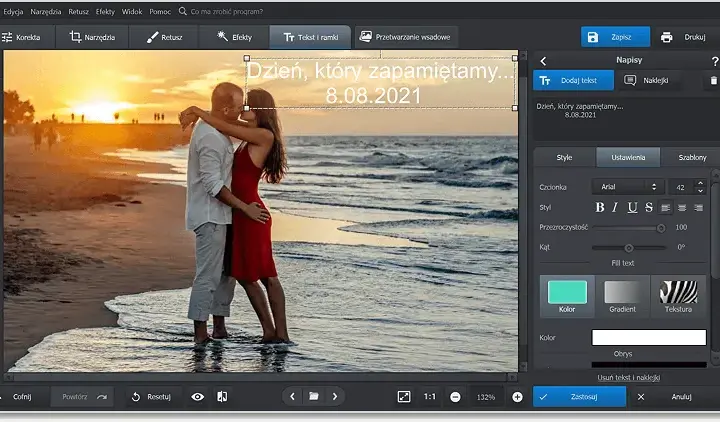Viewport: 720px width, 422px height.
Task: Click the fit-to-screen icon
Action: (x=404, y=396)
